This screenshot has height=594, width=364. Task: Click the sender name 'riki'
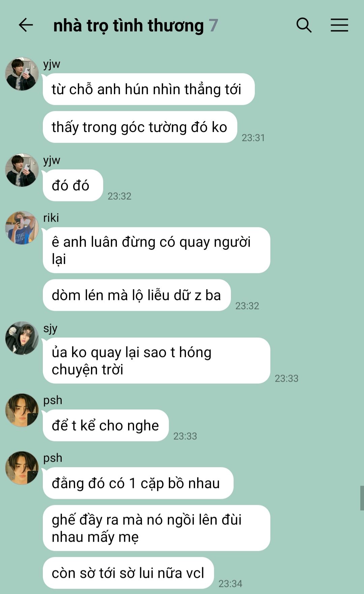(x=51, y=218)
